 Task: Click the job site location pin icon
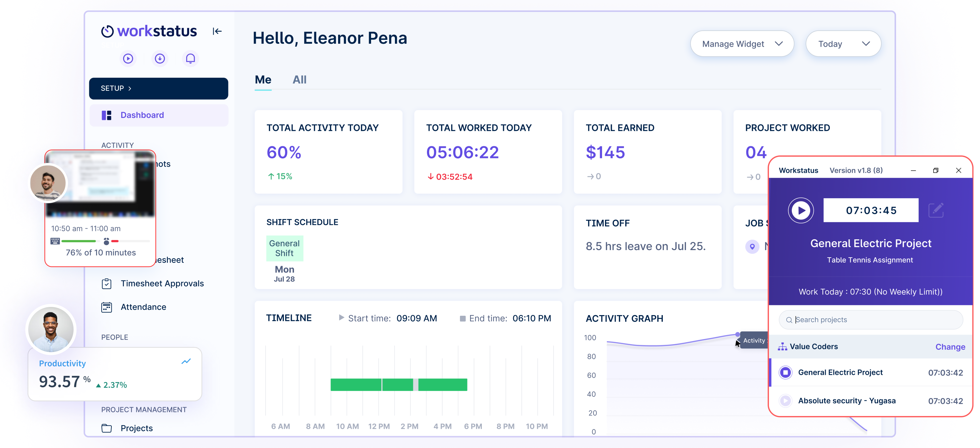click(x=752, y=247)
